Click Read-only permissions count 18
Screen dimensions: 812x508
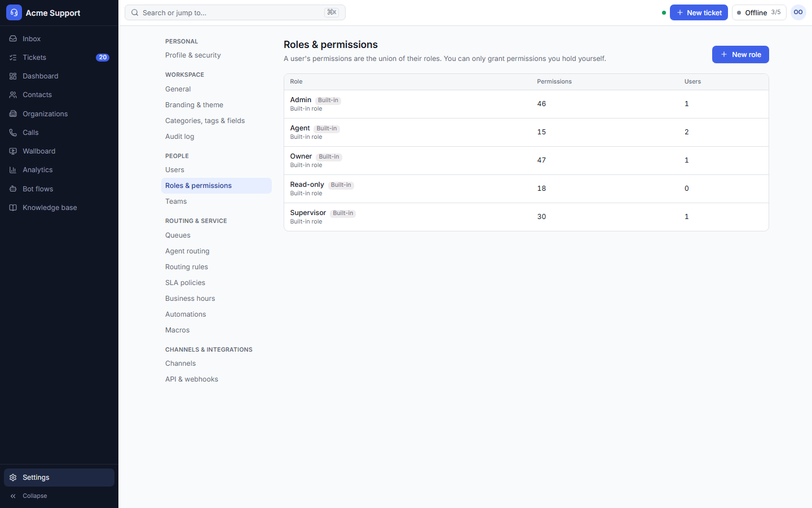coord(541,189)
